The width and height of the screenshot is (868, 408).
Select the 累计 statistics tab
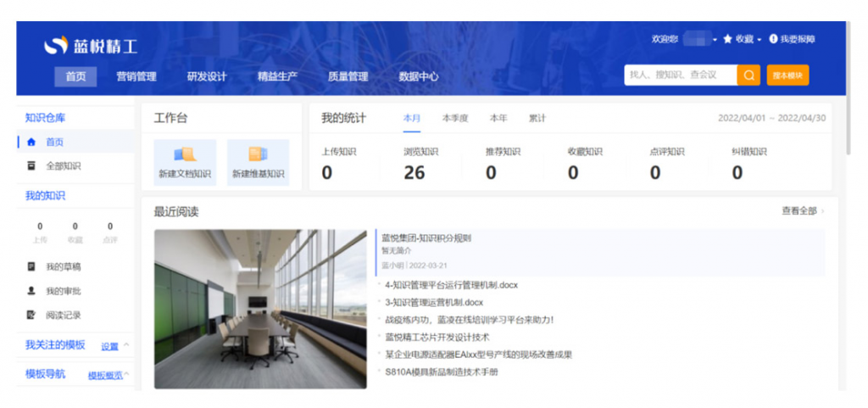[537, 119]
